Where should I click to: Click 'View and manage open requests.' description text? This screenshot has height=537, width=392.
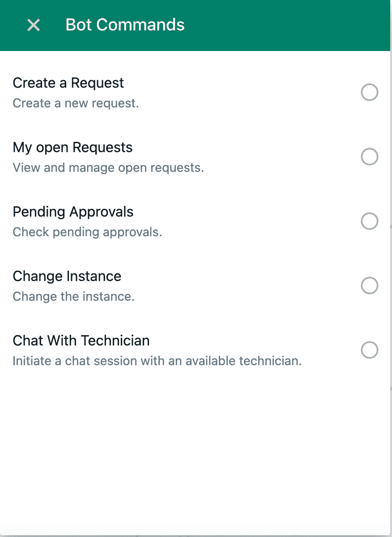coord(108,168)
